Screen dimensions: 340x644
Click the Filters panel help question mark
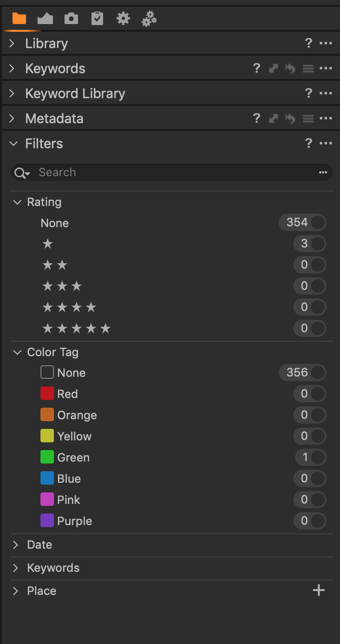tap(309, 143)
